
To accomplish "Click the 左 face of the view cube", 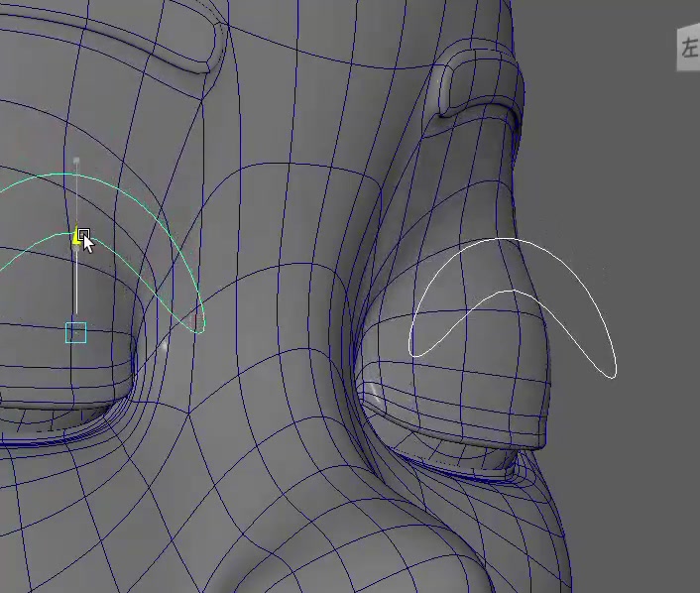I will tap(688, 49).
